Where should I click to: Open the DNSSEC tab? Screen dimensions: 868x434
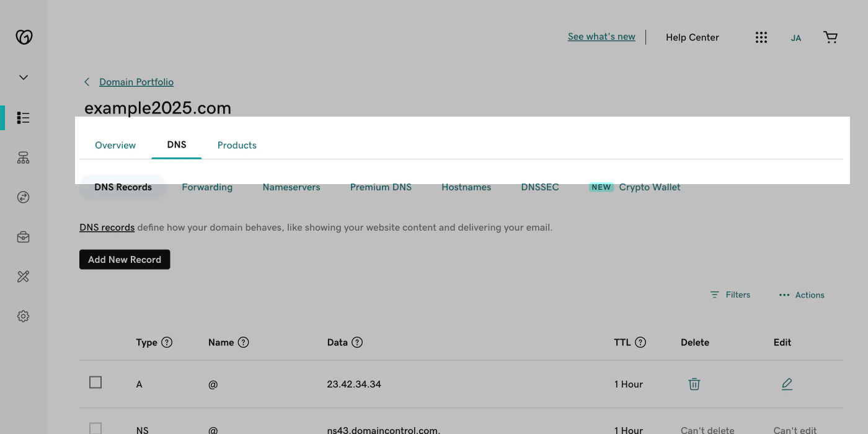539,187
